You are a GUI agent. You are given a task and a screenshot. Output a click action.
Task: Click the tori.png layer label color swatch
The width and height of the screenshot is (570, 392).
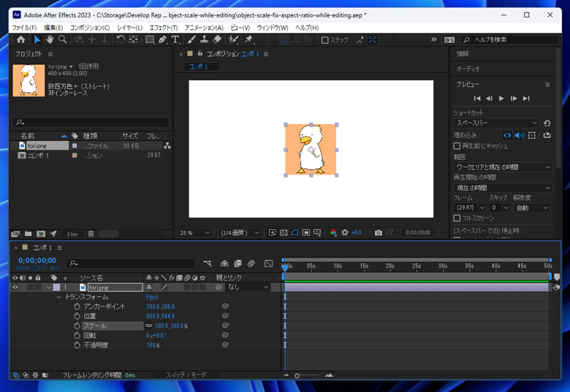click(x=57, y=287)
